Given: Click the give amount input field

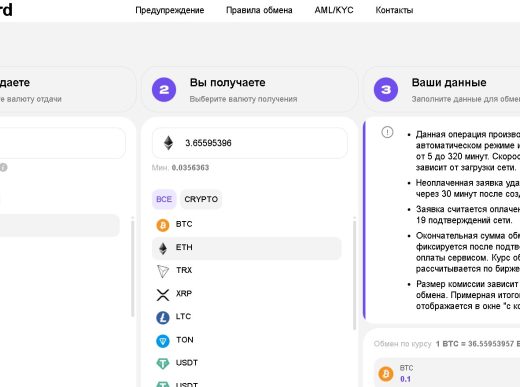Looking at the screenshot, I should click(63, 143).
